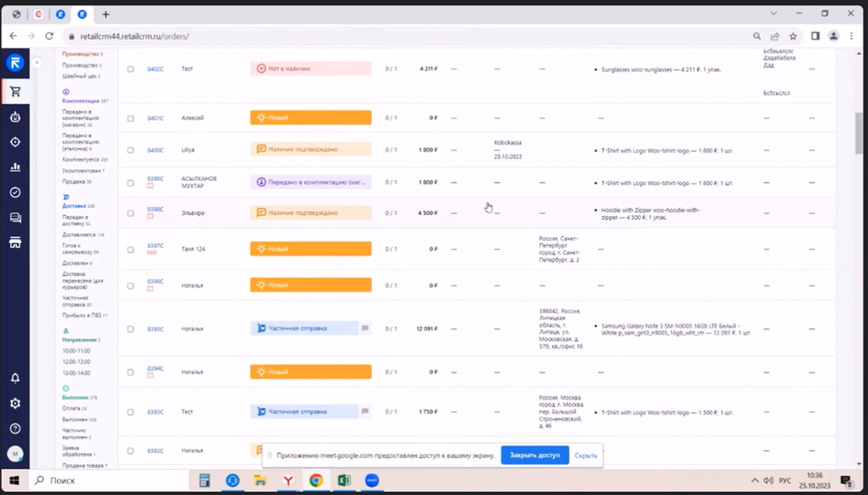Open the settings gear in sidebar
Viewport: 868px width, 495px height.
pyautogui.click(x=15, y=403)
